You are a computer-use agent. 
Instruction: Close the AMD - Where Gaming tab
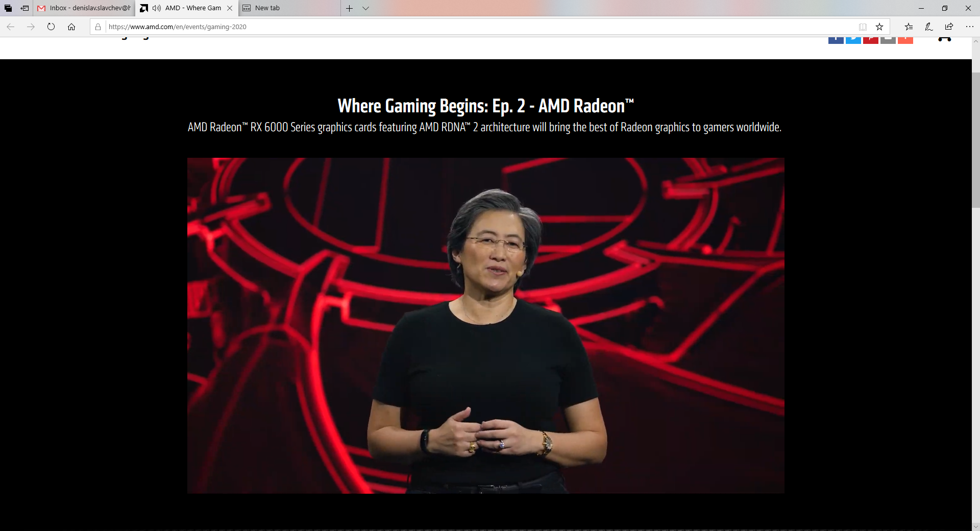(230, 8)
